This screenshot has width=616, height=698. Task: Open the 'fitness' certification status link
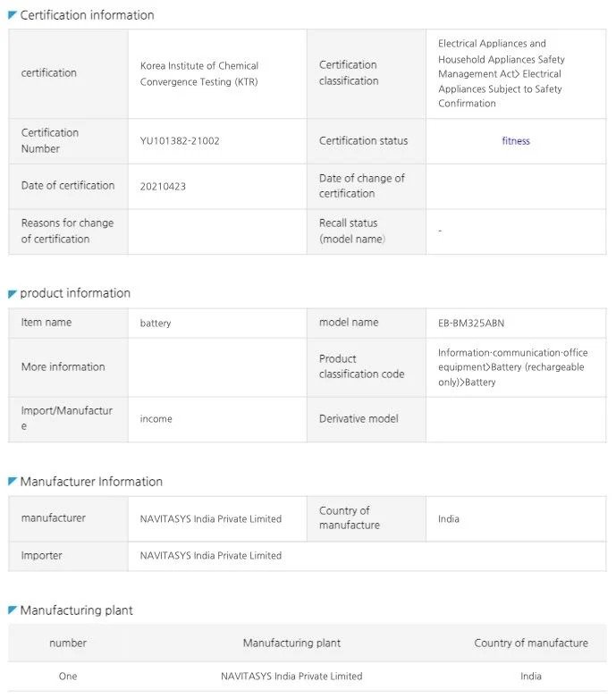coord(516,141)
